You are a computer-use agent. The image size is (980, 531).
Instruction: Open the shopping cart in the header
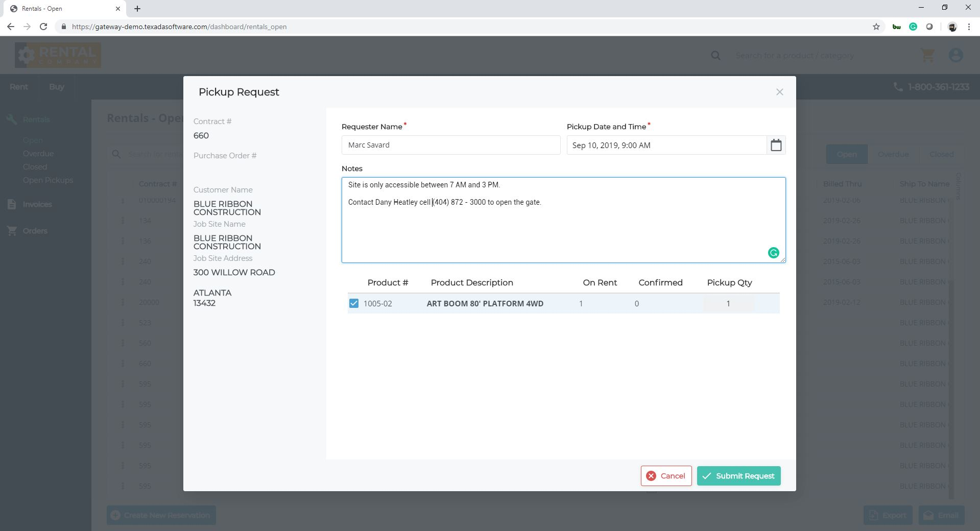[x=928, y=55]
